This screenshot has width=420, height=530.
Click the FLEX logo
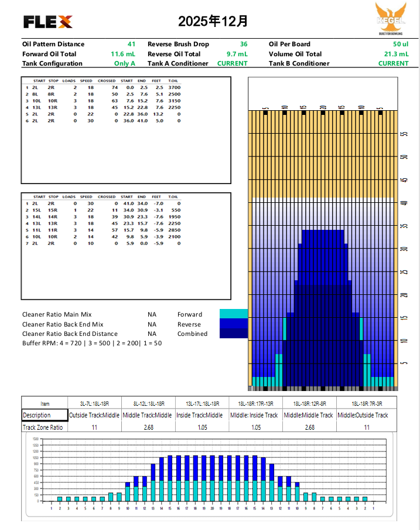48,22
